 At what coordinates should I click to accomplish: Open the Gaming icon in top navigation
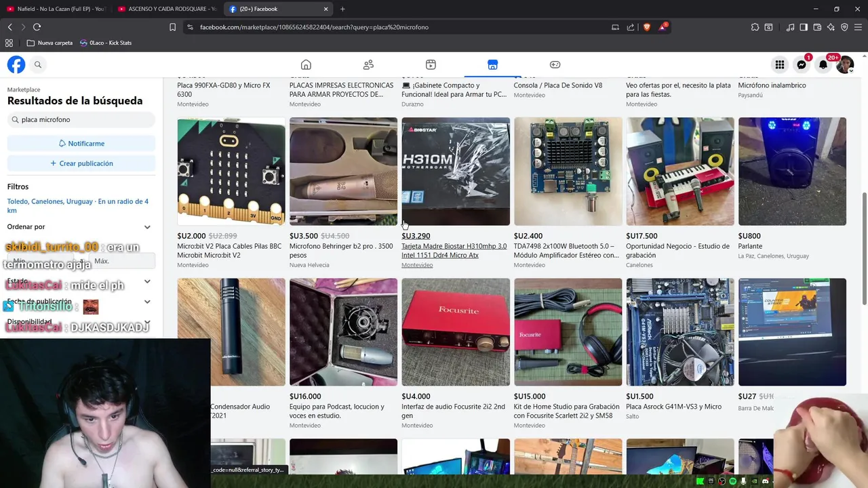click(555, 64)
